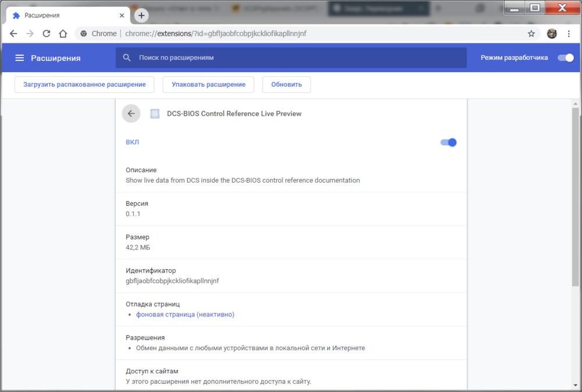
Task: Focus the Поиск по расширениям field
Action: (291, 58)
